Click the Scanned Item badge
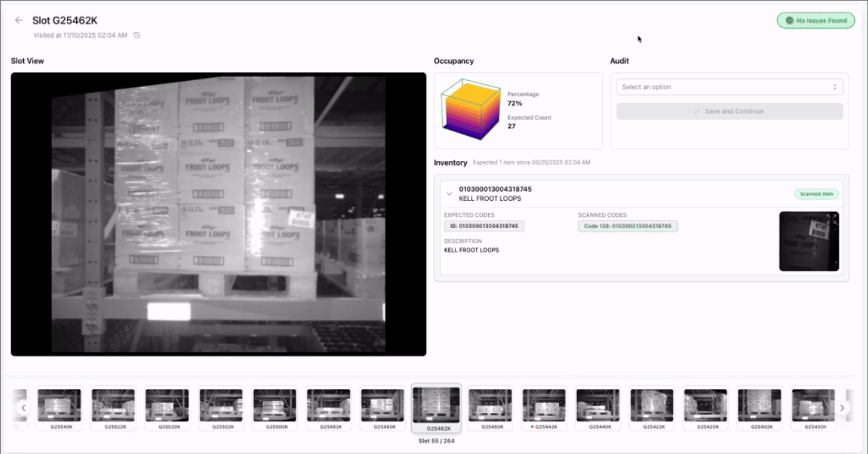This screenshot has width=868, height=454. coord(817,194)
